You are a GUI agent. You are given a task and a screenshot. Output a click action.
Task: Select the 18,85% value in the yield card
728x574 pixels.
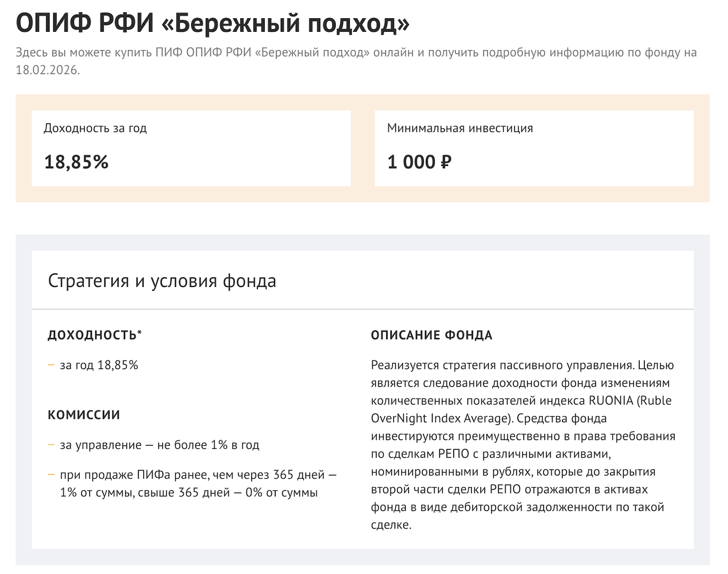(x=76, y=162)
